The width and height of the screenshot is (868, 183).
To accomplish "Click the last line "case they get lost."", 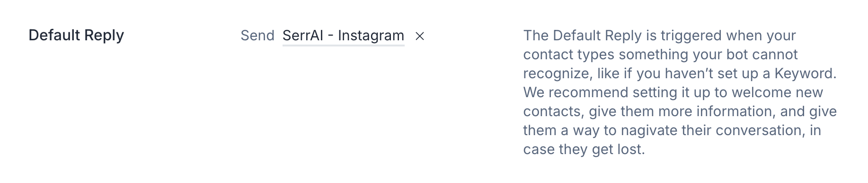I will tap(584, 149).
